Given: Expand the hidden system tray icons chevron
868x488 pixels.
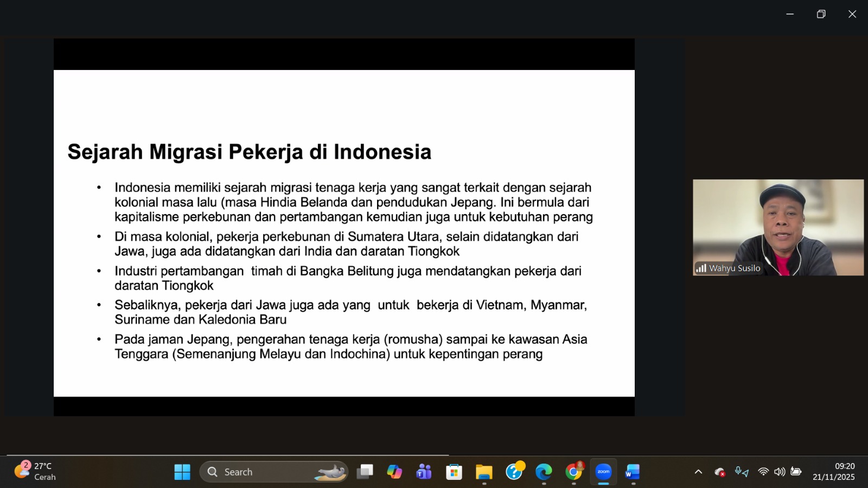Looking at the screenshot, I should (698, 472).
